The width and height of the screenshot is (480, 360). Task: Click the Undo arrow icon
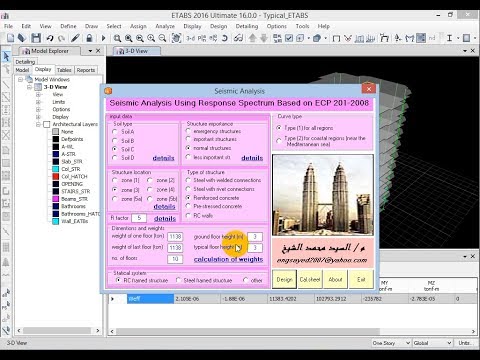click(50, 38)
